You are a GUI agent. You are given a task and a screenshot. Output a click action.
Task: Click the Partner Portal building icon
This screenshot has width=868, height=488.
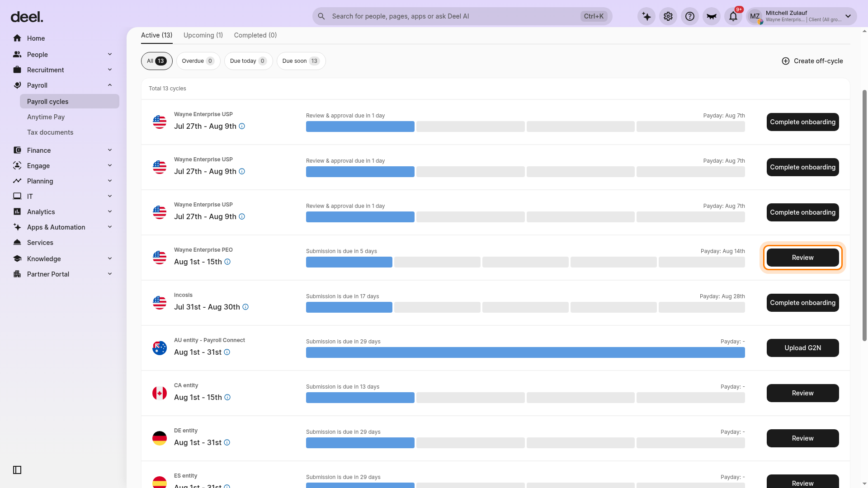pos(17,274)
